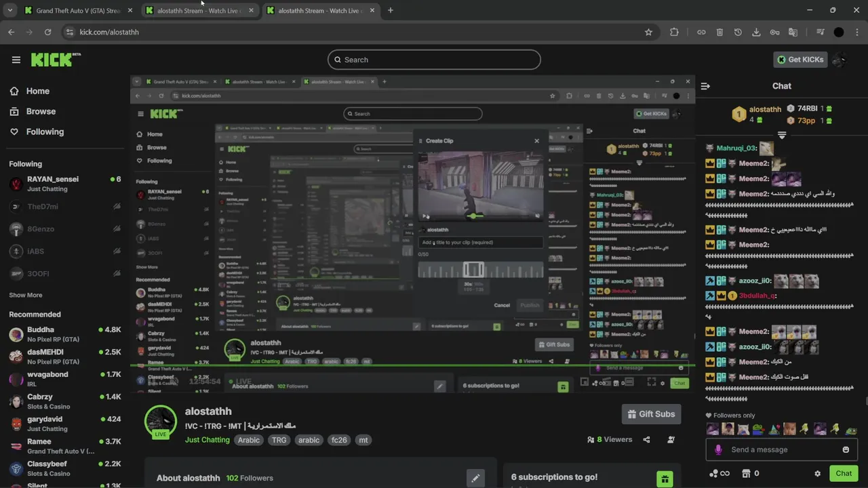
Task: Open the media controls playlist icon
Action: [x=820, y=32]
